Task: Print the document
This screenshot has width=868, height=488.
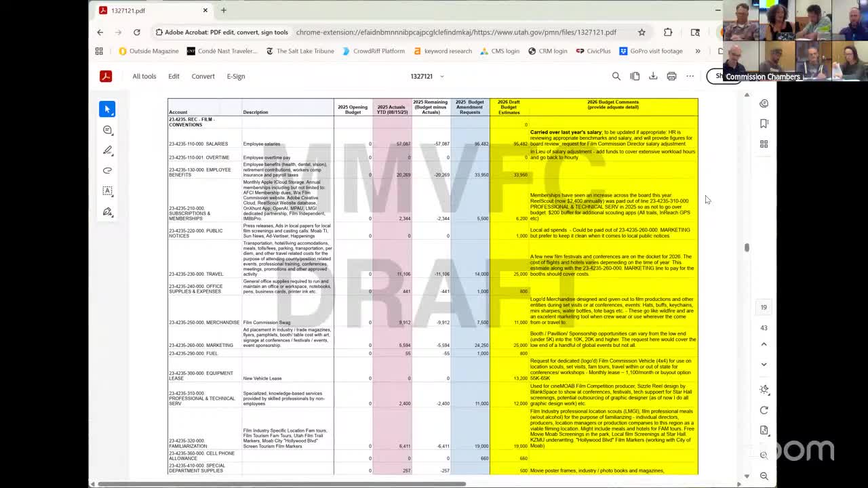Action: click(x=671, y=77)
